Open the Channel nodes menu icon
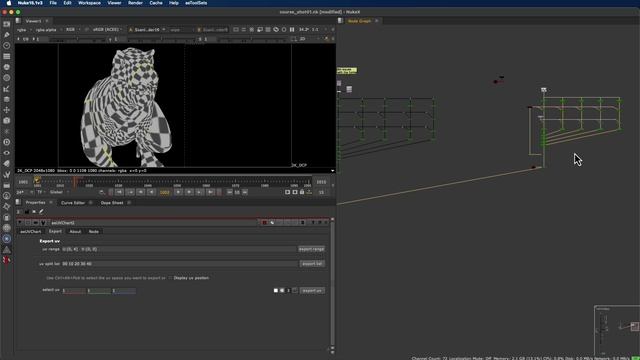Screen dimensions: 640x360 (7, 56)
